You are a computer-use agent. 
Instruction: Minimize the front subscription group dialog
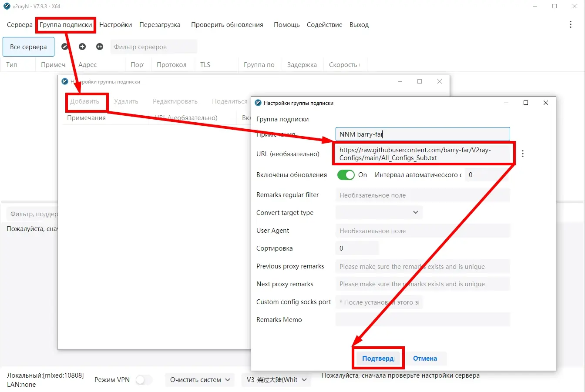pyautogui.click(x=506, y=103)
